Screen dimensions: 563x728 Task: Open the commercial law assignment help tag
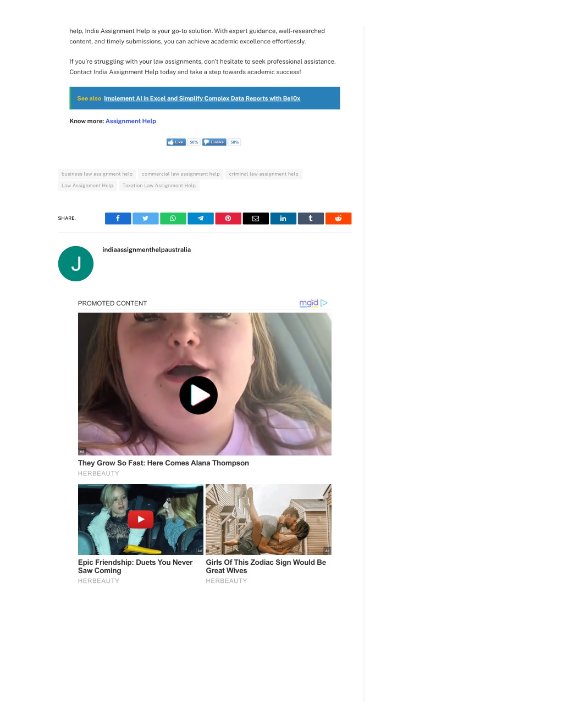pos(180,174)
